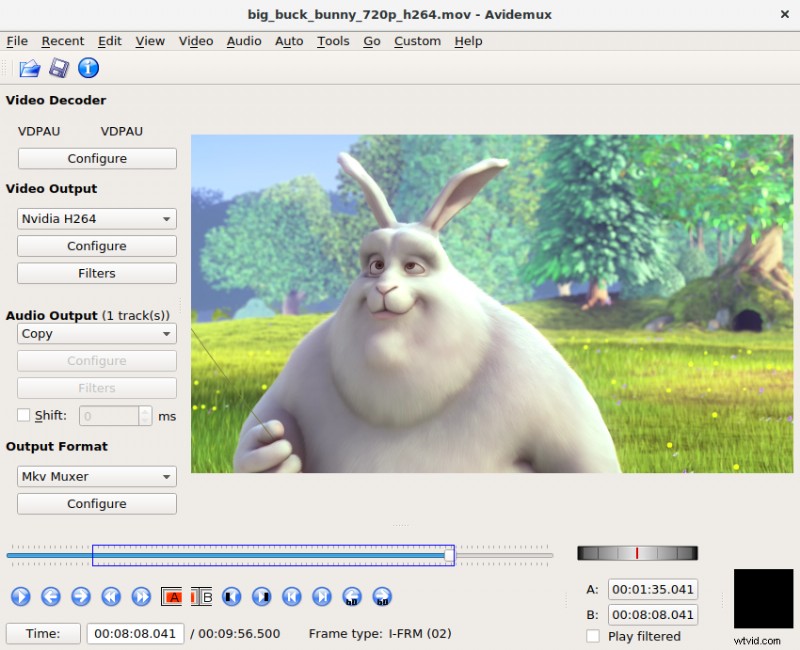Show video file information
The height and width of the screenshot is (650, 800).
click(88, 68)
